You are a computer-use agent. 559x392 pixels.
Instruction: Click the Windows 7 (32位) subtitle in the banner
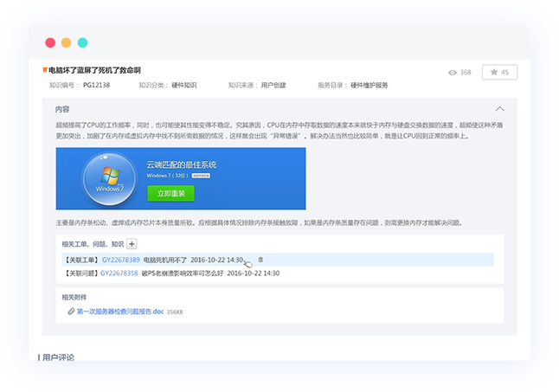167,176
